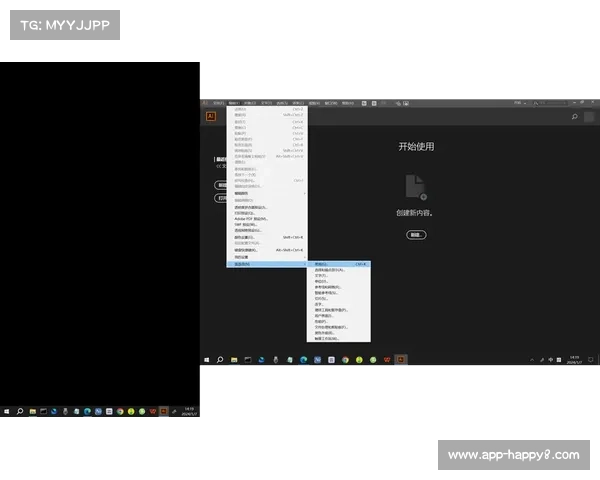Select 单位 (Units) in Preferences submenu
The height and width of the screenshot is (480, 600).
[339, 281]
